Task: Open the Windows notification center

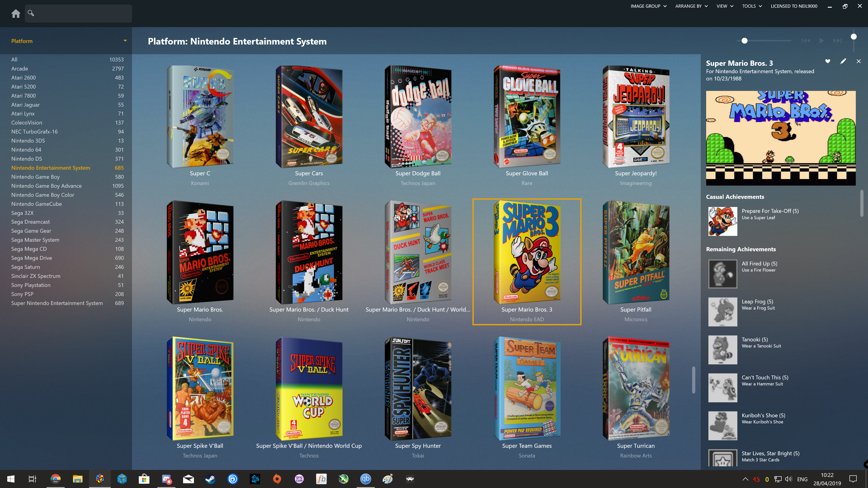Action: coord(853,479)
